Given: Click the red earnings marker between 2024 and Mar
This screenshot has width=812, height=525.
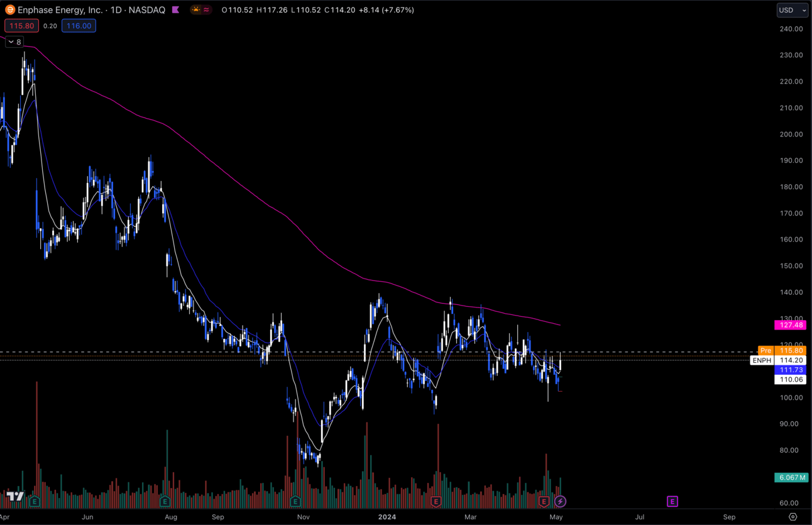Looking at the screenshot, I should pyautogui.click(x=436, y=502).
